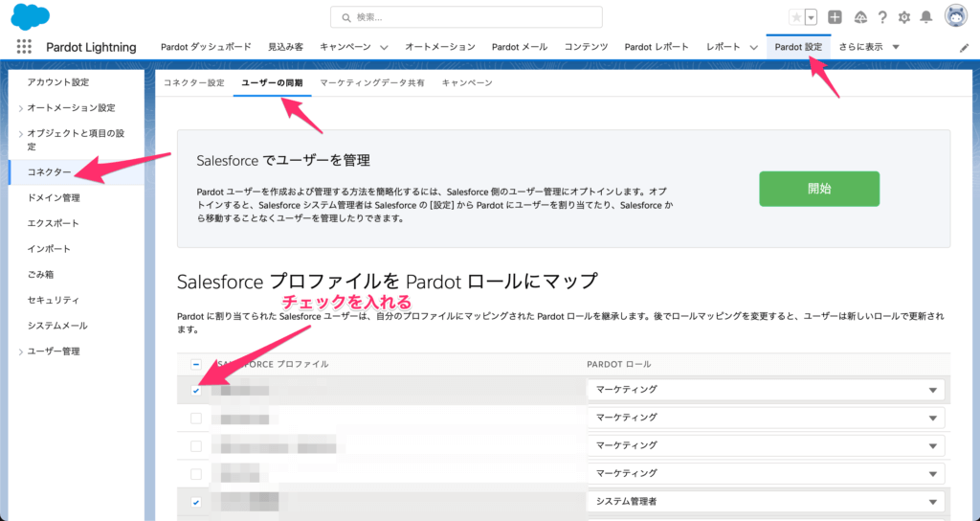Click the user avatar icon
The image size is (980, 521).
pyautogui.click(x=956, y=17)
